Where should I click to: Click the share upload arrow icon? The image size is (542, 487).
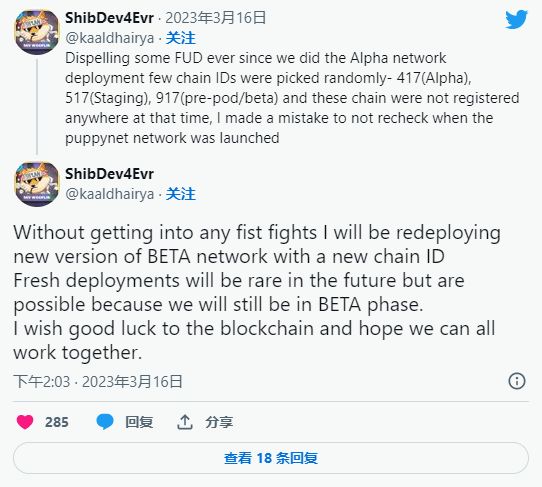185,422
